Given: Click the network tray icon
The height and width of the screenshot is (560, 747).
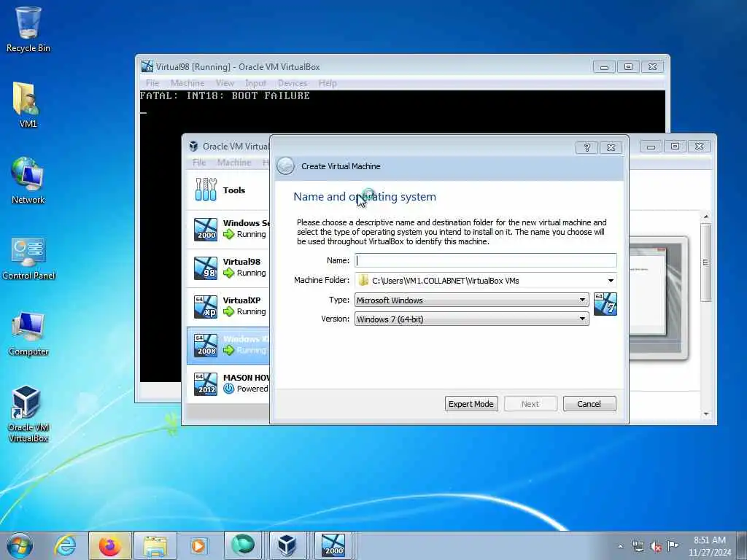Looking at the screenshot, I should pos(638,547).
